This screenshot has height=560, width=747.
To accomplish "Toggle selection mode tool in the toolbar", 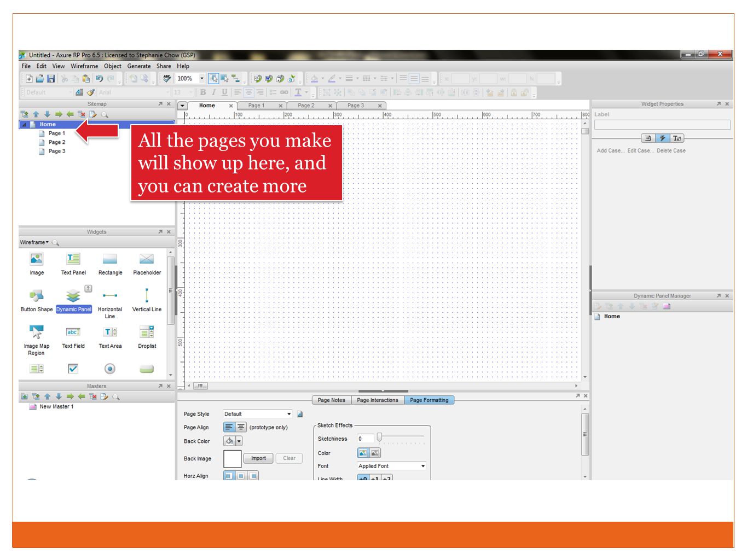I will [213, 79].
